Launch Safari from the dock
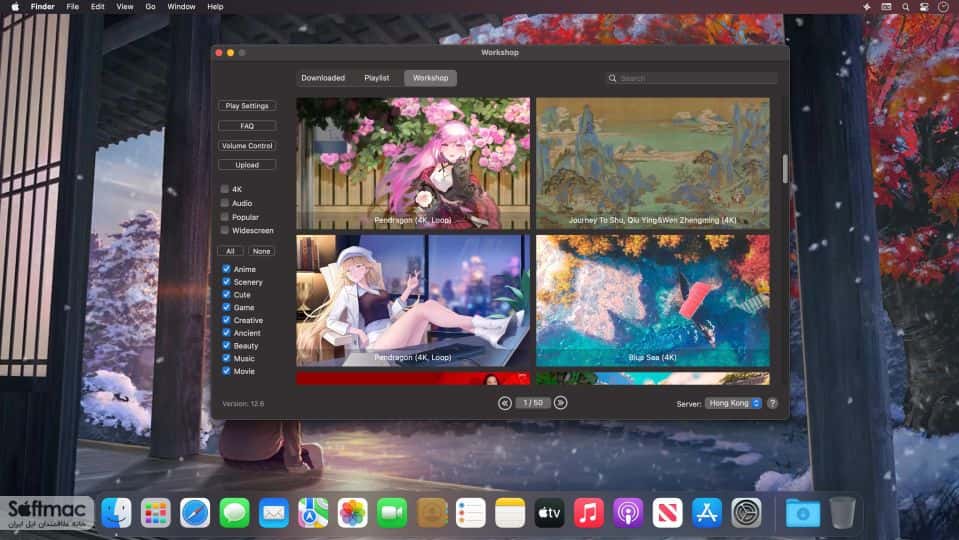 pyautogui.click(x=195, y=512)
